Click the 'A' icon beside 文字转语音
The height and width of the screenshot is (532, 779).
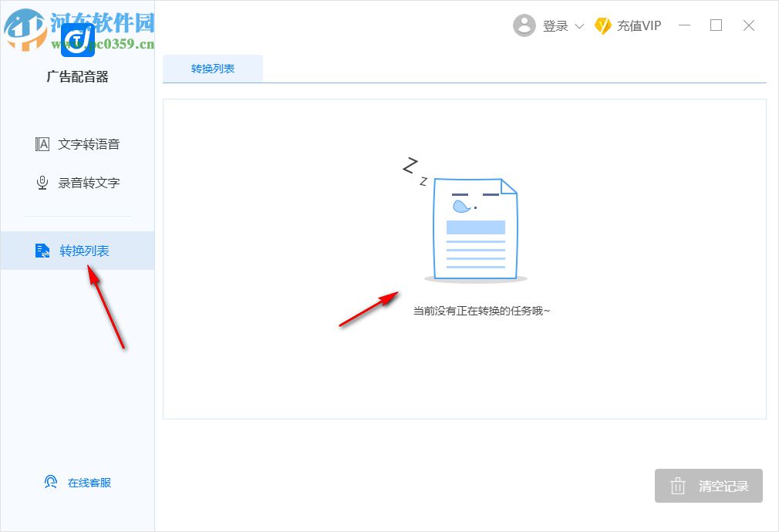42,143
